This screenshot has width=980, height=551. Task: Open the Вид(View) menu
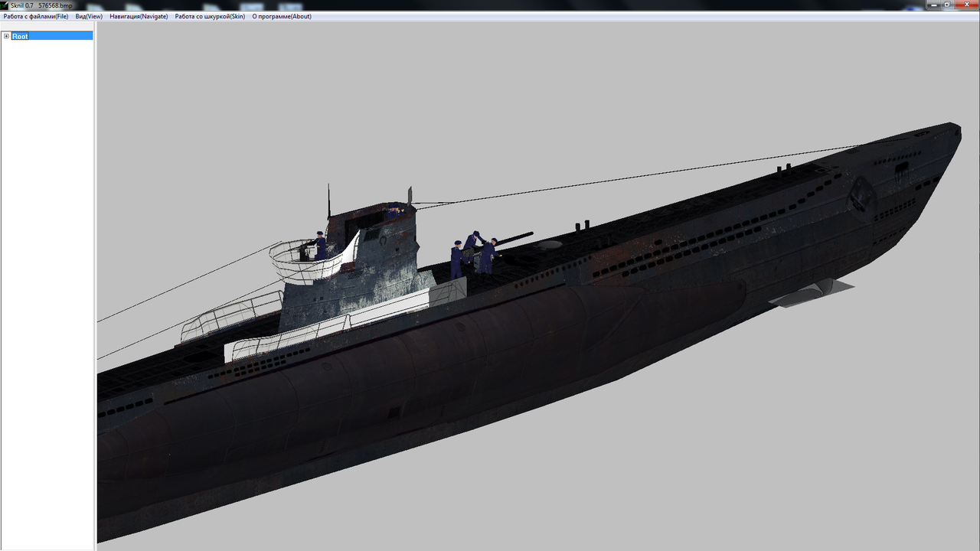90,16
